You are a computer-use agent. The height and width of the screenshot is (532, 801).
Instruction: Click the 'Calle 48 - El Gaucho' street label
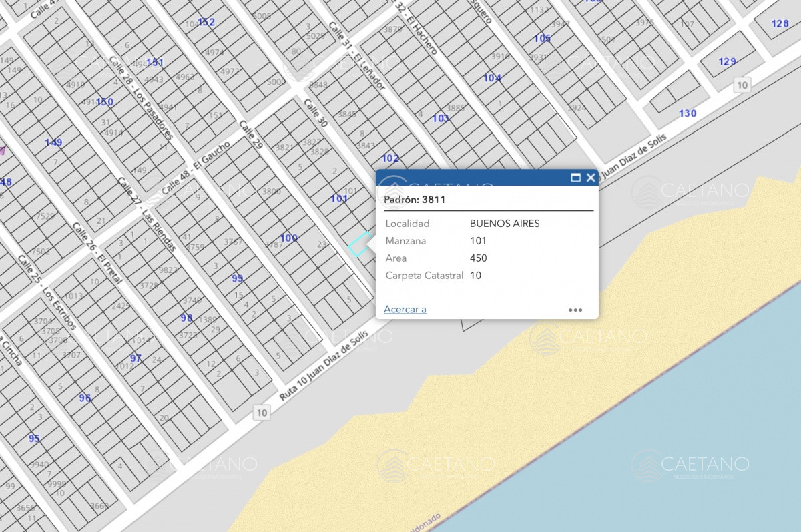point(195,168)
